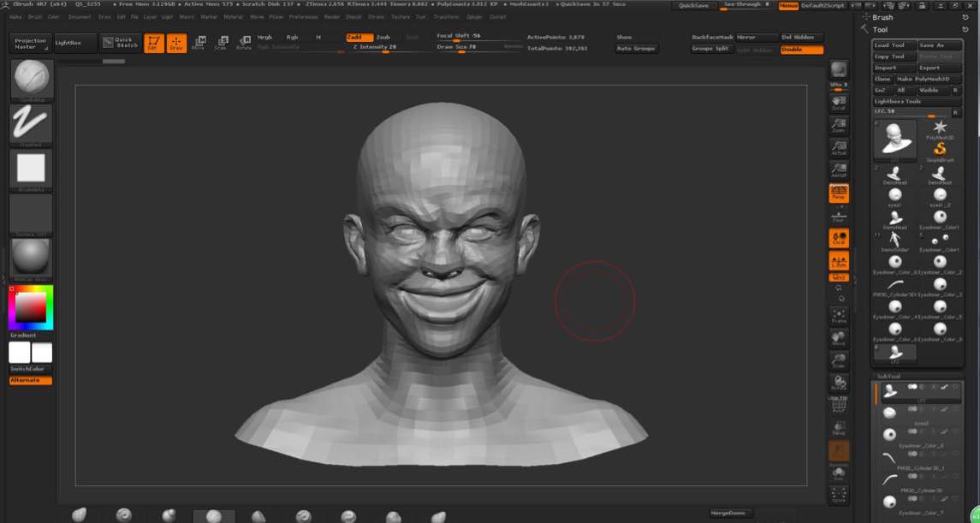
Task: Toggle Persp perspective view
Action: pos(839,193)
